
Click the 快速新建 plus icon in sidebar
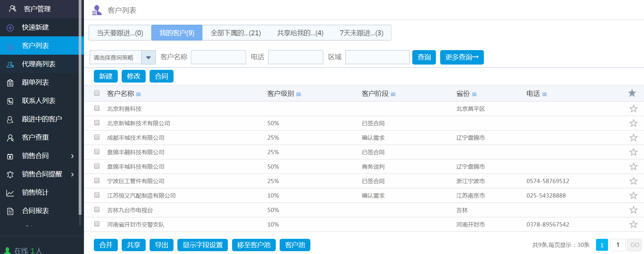tap(10, 28)
